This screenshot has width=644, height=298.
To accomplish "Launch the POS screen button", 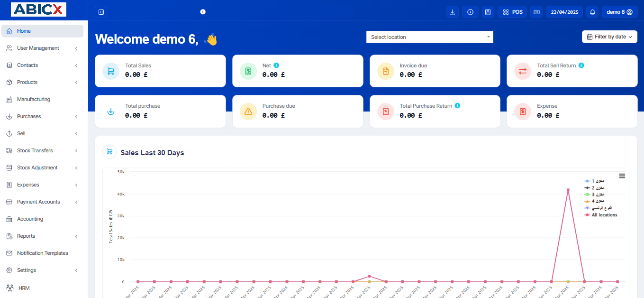I will click(512, 12).
